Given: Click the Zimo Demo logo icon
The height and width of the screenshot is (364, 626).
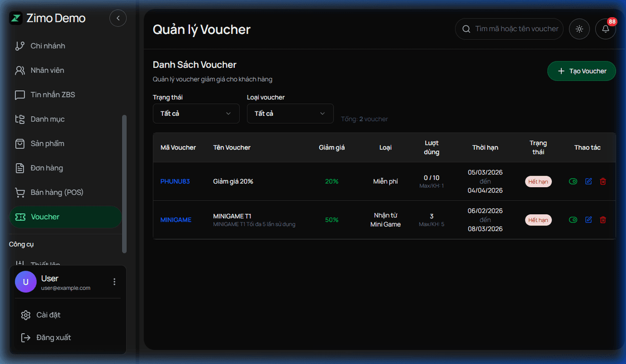Looking at the screenshot, I should [16, 18].
